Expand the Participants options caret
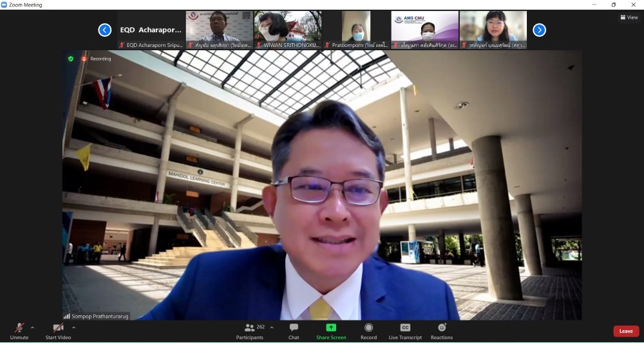 tap(272, 327)
